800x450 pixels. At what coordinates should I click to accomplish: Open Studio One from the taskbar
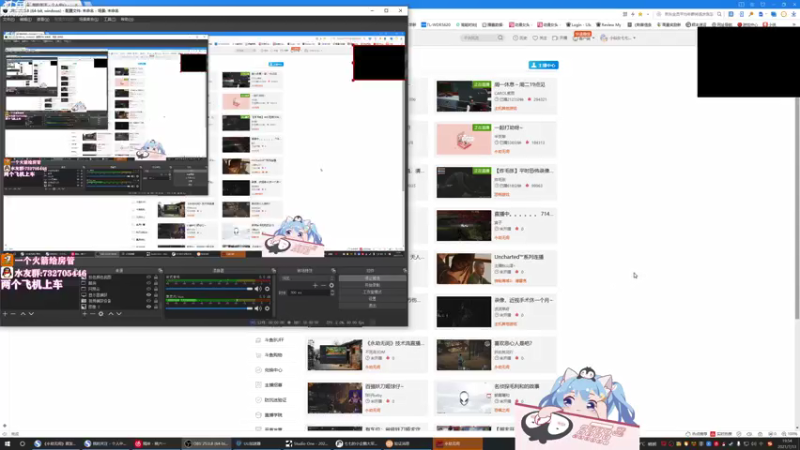pyautogui.click(x=307, y=444)
